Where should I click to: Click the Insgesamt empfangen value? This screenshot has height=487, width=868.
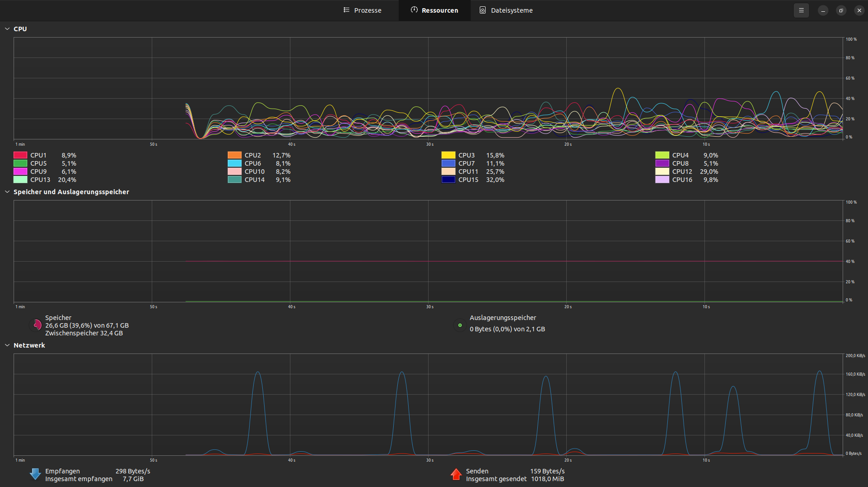click(x=133, y=478)
